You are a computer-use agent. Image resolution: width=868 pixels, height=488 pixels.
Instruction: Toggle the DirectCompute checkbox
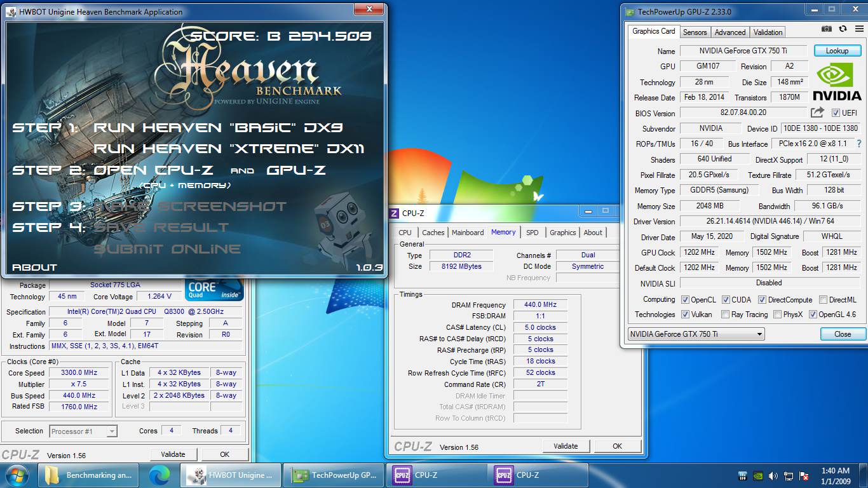(x=762, y=300)
